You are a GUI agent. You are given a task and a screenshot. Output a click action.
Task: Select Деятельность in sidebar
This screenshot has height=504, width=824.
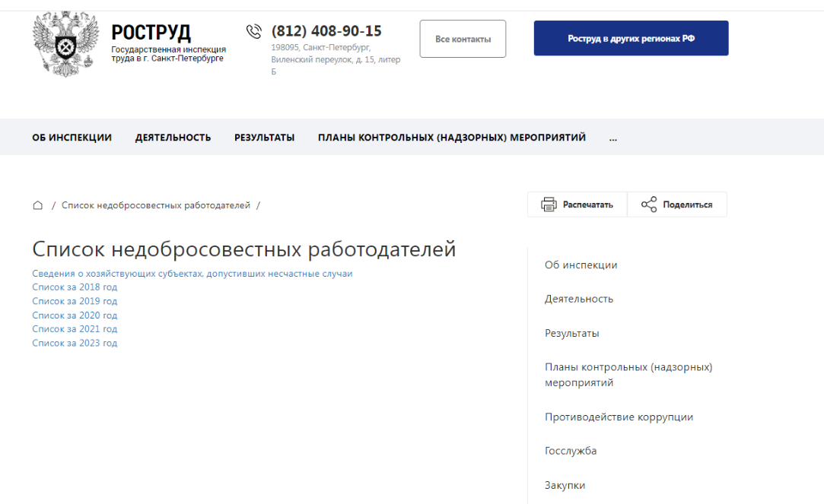point(578,300)
